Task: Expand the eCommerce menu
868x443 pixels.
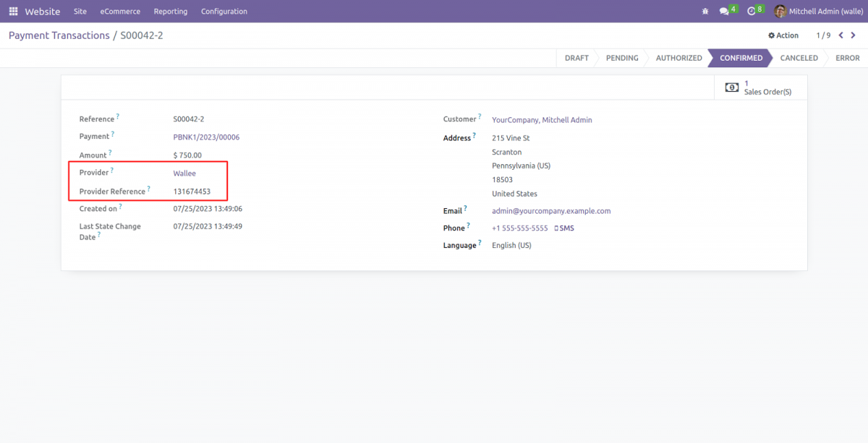Action: 120,11
